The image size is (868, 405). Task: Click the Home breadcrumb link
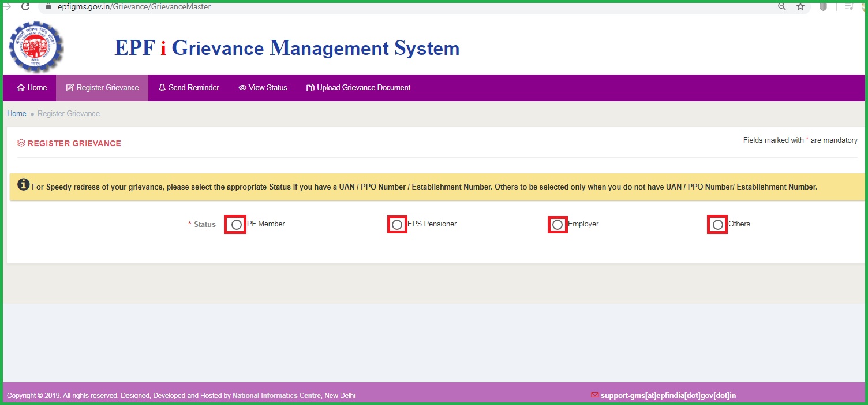16,114
